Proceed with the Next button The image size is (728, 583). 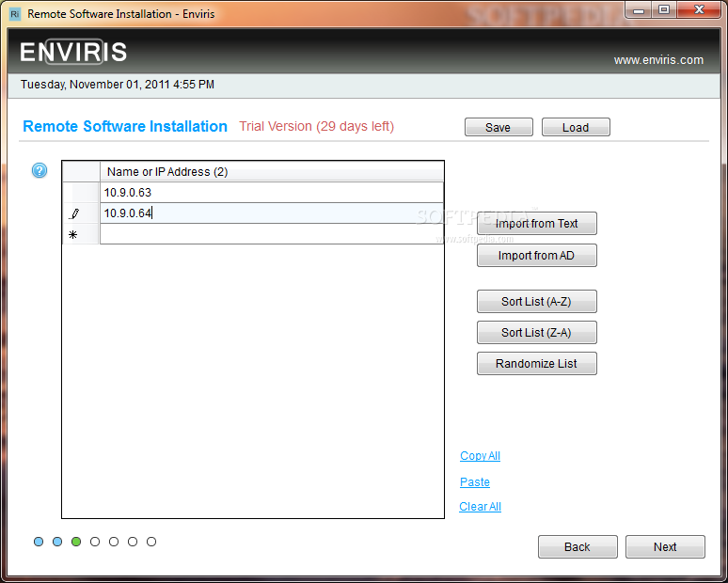665,546
